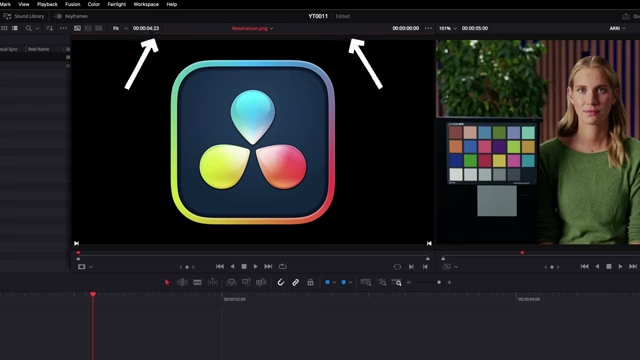
Task: Open source viewer three-dot options menu
Action: (428, 28)
